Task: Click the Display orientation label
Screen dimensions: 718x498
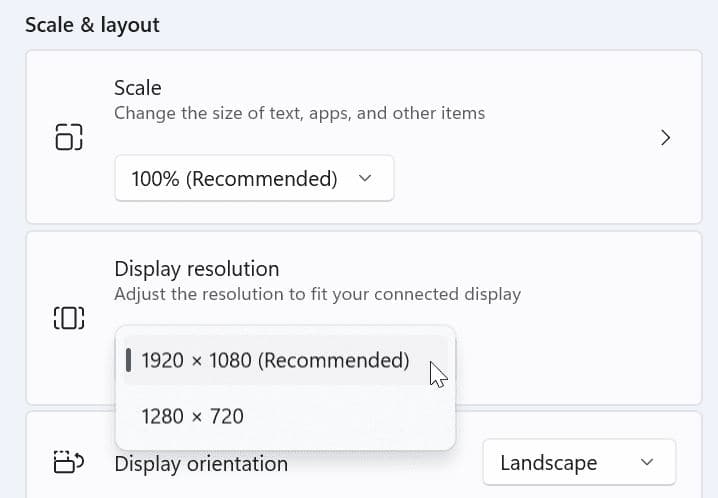Action: (x=202, y=464)
